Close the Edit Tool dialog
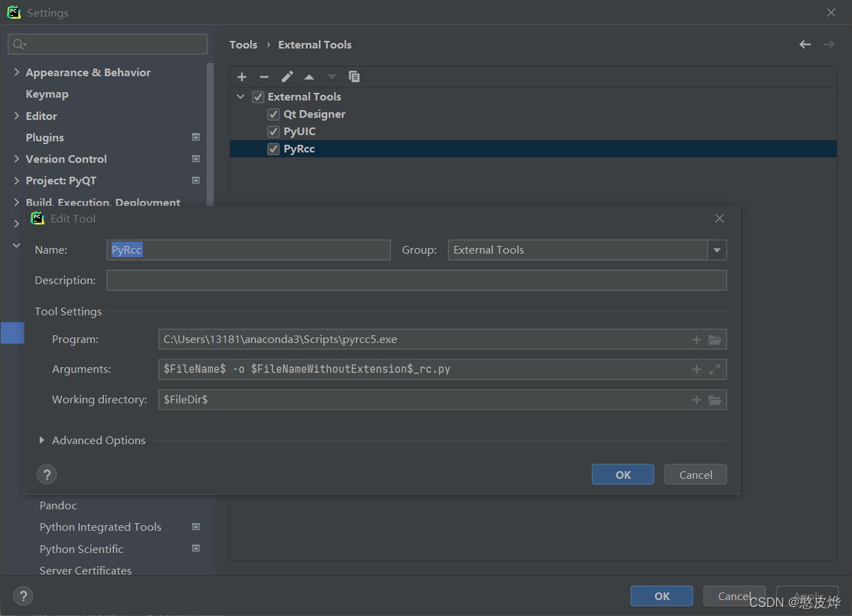Screen dimensions: 852x616 pos(720,218)
